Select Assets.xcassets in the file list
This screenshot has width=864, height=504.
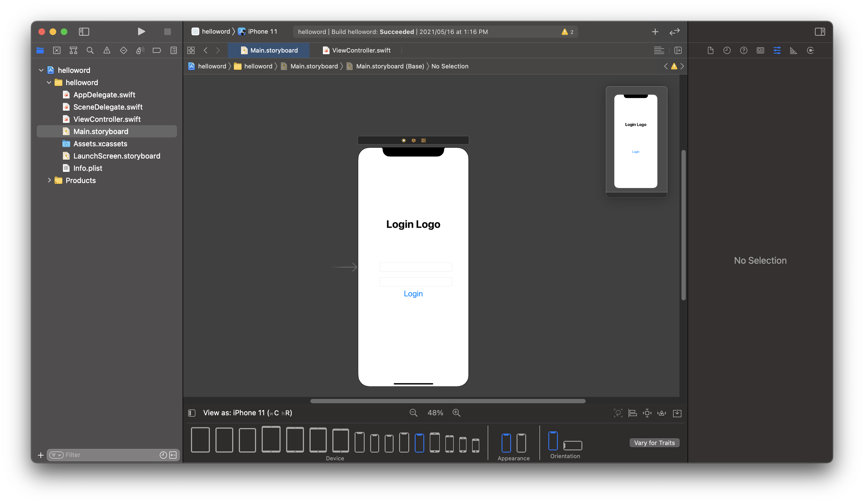click(100, 144)
